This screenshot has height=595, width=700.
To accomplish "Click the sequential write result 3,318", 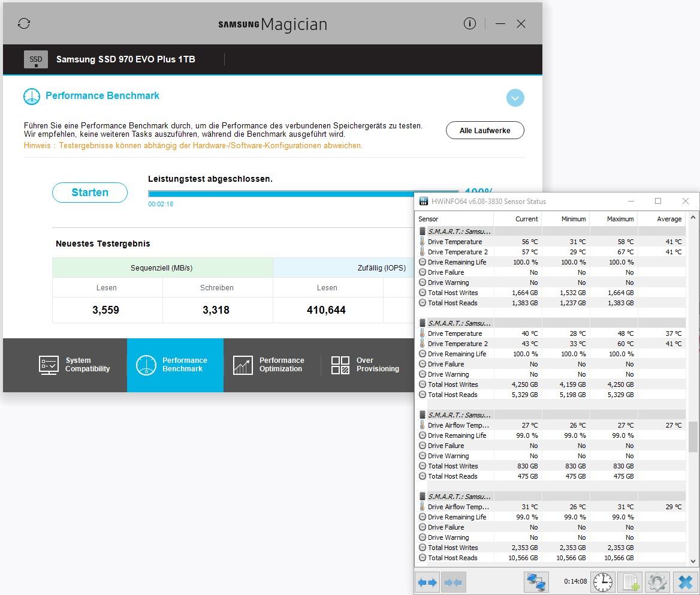I will pyautogui.click(x=216, y=310).
